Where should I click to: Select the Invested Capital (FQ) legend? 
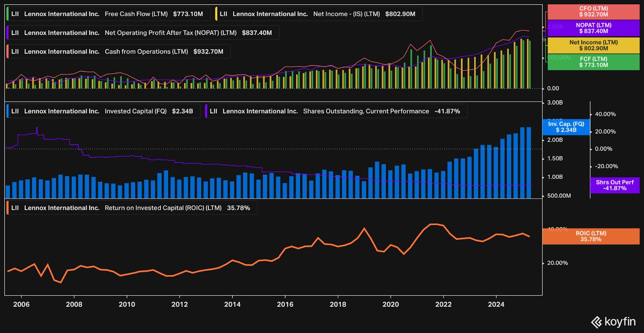click(103, 111)
